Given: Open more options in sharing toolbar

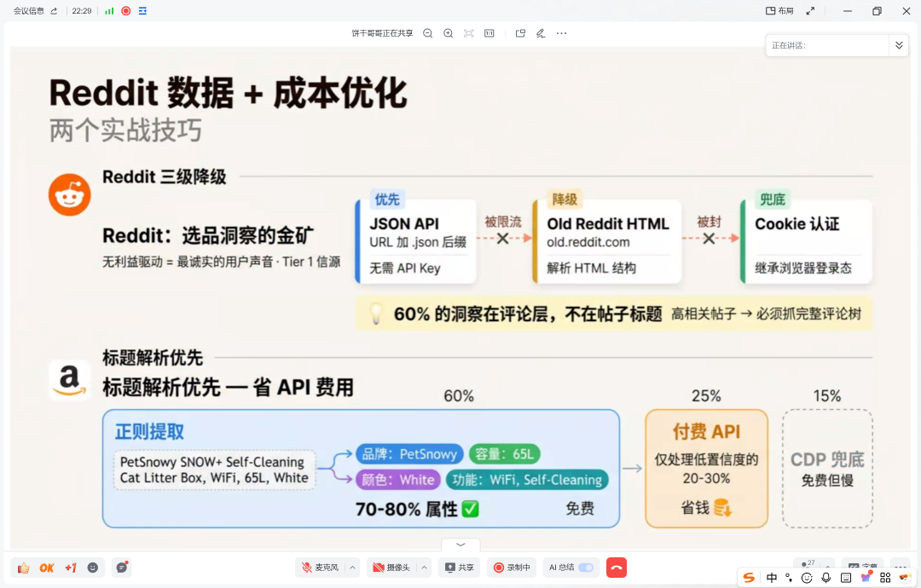Looking at the screenshot, I should pyautogui.click(x=561, y=33).
